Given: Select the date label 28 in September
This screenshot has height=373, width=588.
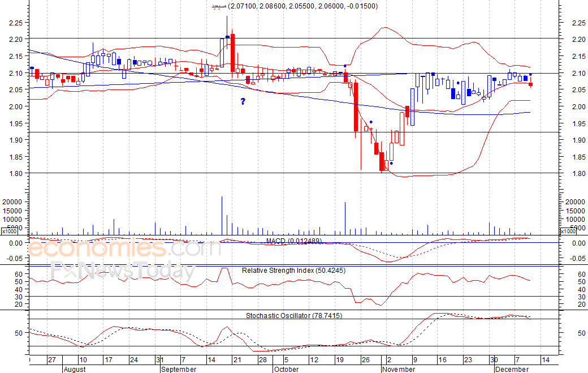Looking at the screenshot, I should pyautogui.click(x=263, y=360).
